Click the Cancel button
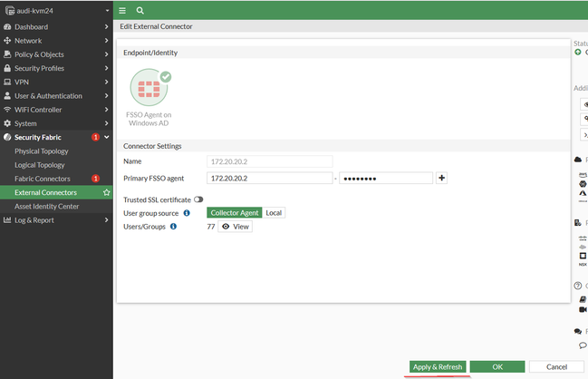Image resolution: width=588 pixels, height=379 pixels. click(556, 366)
